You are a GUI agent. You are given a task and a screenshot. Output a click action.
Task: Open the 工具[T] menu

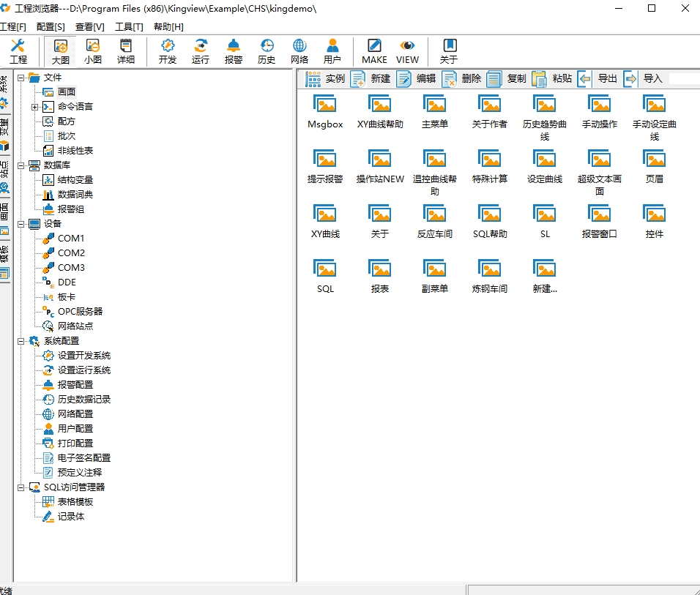click(x=129, y=27)
